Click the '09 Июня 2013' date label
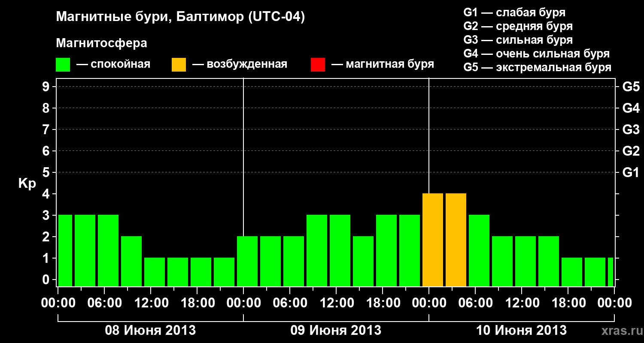Image resolution: width=644 pixels, height=343 pixels. [x=336, y=330]
